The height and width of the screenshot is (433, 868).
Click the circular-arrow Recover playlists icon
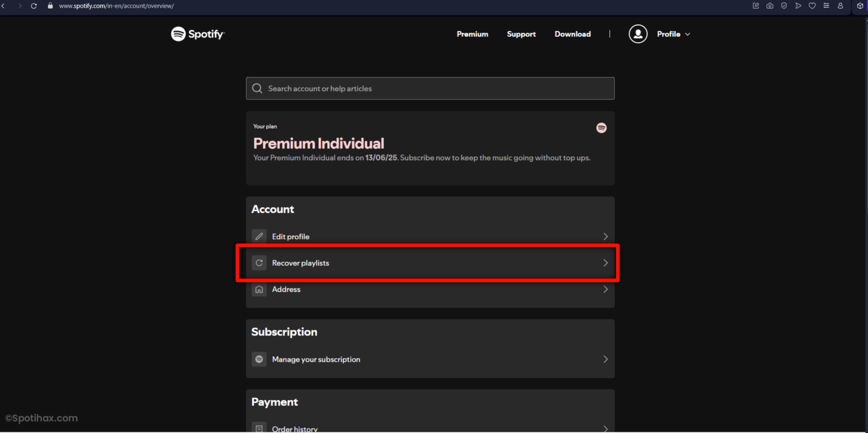click(259, 263)
